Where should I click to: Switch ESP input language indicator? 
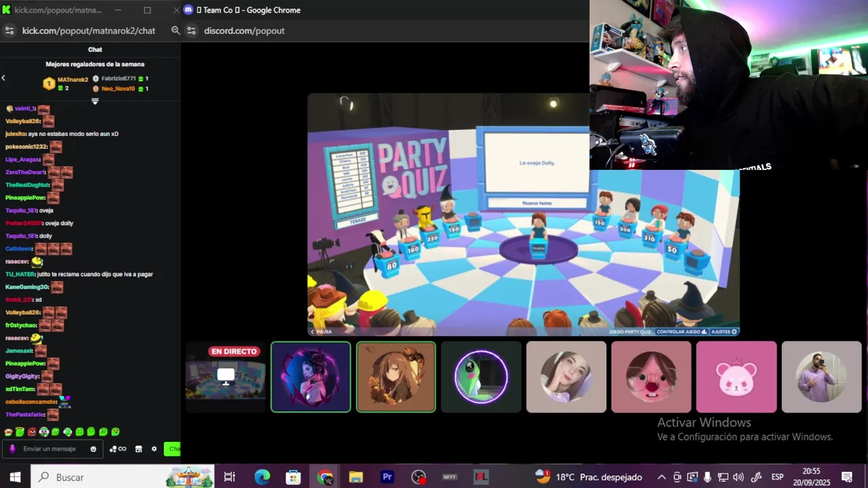778,477
